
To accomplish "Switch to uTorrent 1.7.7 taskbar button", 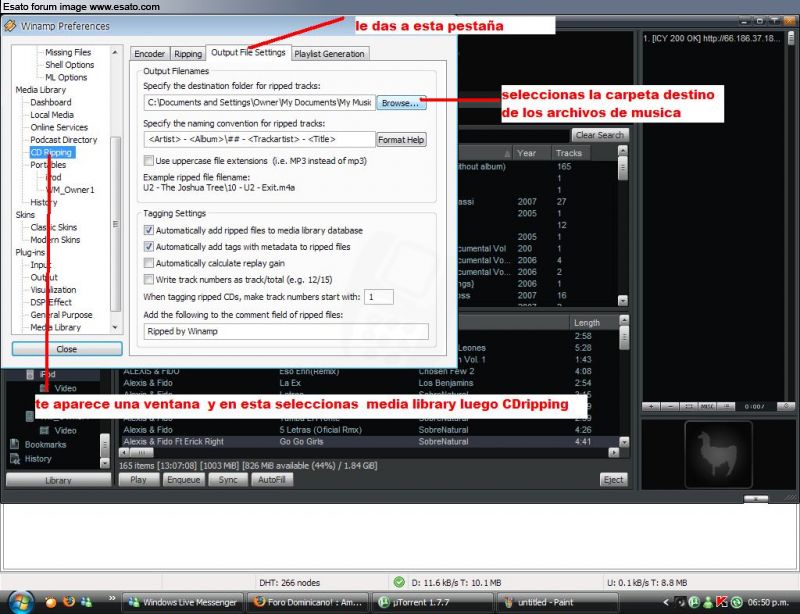I will click(x=432, y=602).
